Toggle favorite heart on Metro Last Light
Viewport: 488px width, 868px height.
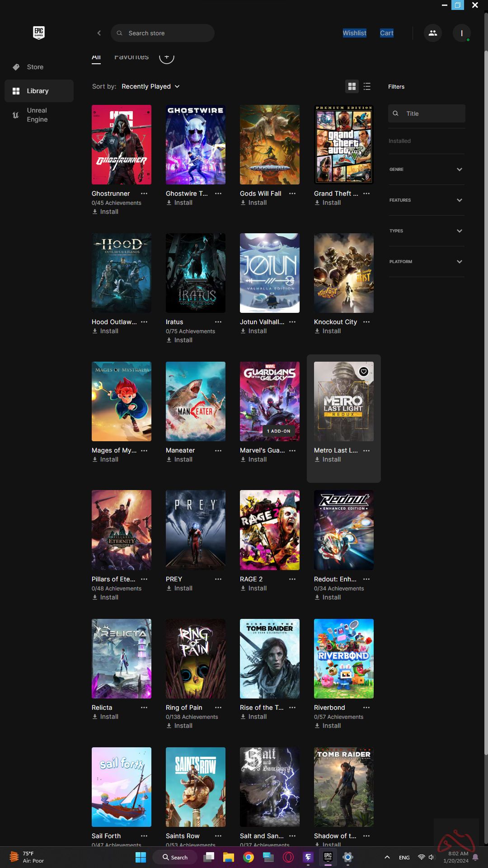[x=364, y=372]
